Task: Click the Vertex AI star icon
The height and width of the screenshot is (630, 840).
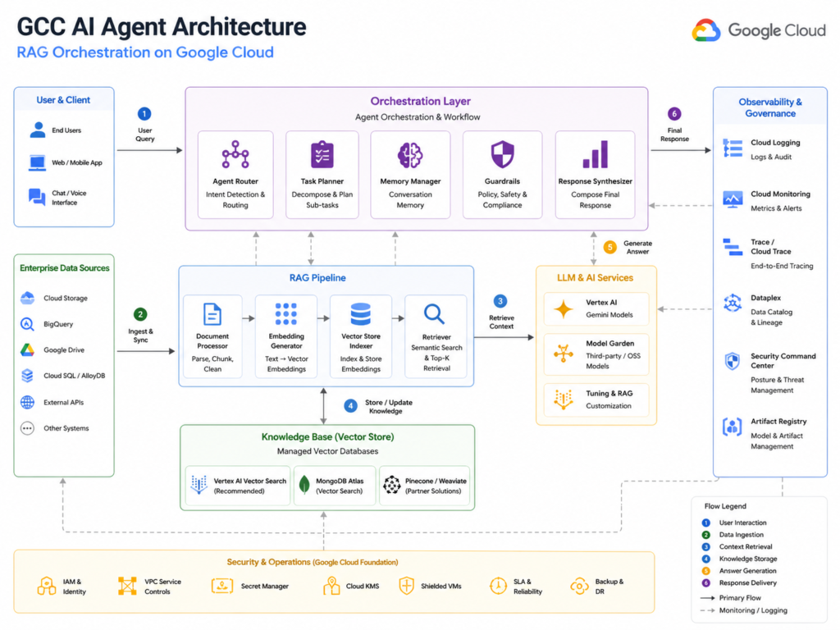Action: (x=563, y=309)
